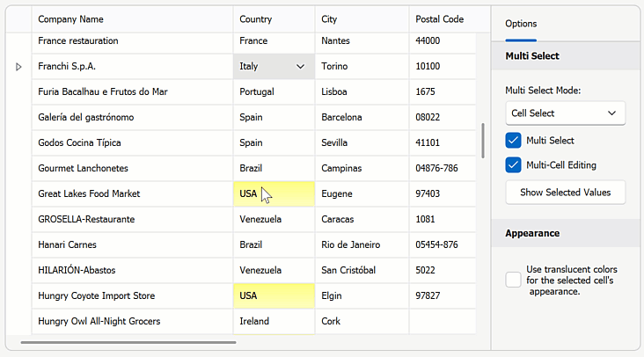Screen dimensions: 644x357
Task: Select the Caracas city cell
Action: coord(362,219)
